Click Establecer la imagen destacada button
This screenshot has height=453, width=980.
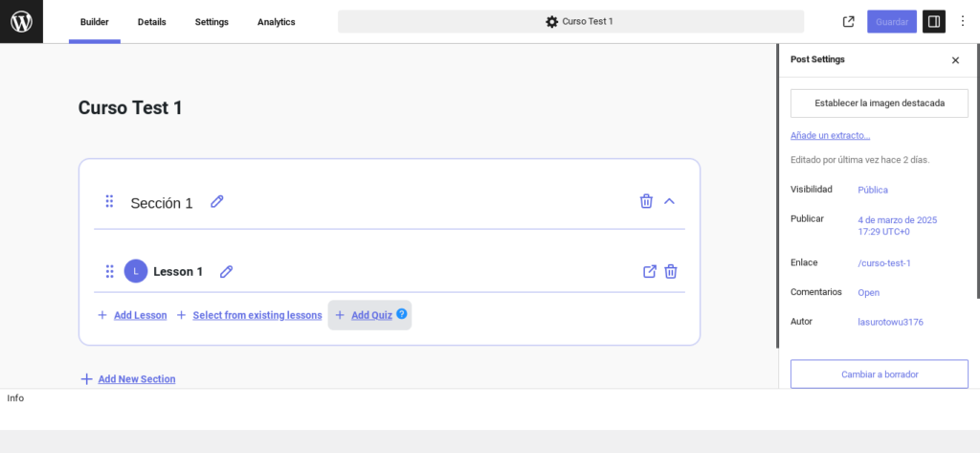click(x=880, y=103)
